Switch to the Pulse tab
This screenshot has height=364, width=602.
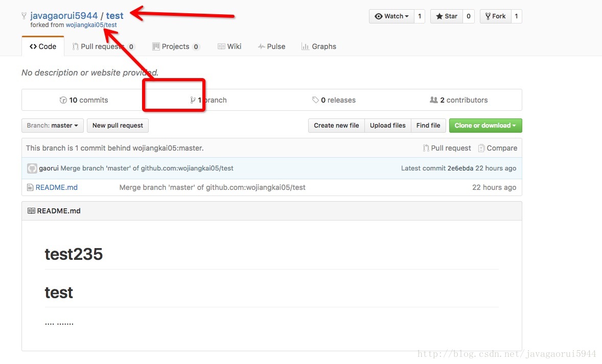[x=271, y=46]
